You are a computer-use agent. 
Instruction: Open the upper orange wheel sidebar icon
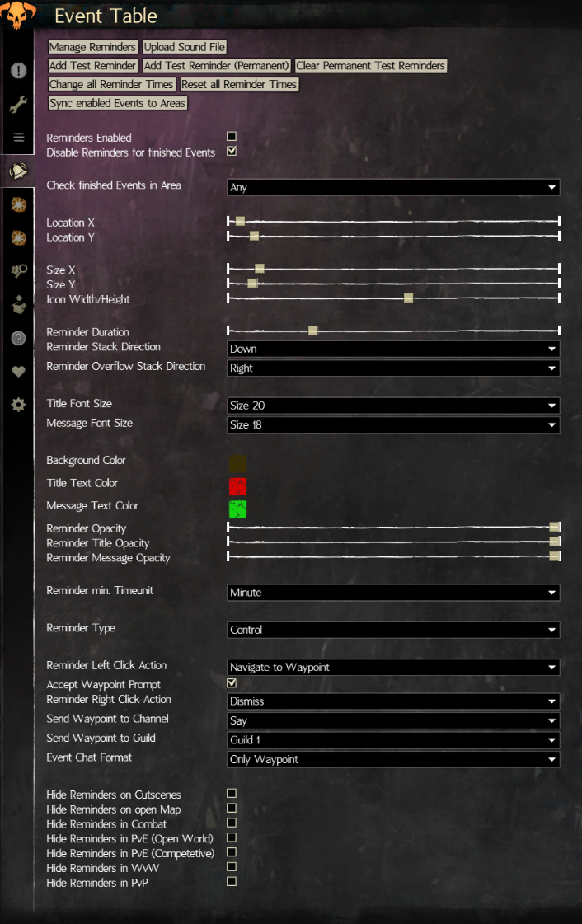[x=18, y=204]
